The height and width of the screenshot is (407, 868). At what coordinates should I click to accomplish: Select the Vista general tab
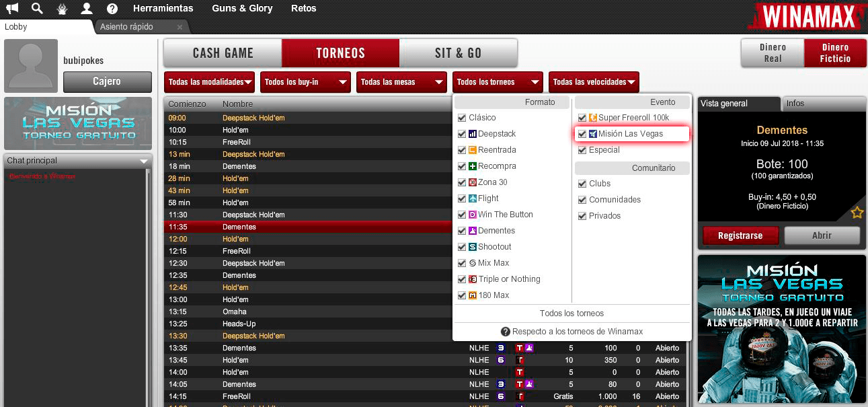pyautogui.click(x=740, y=104)
